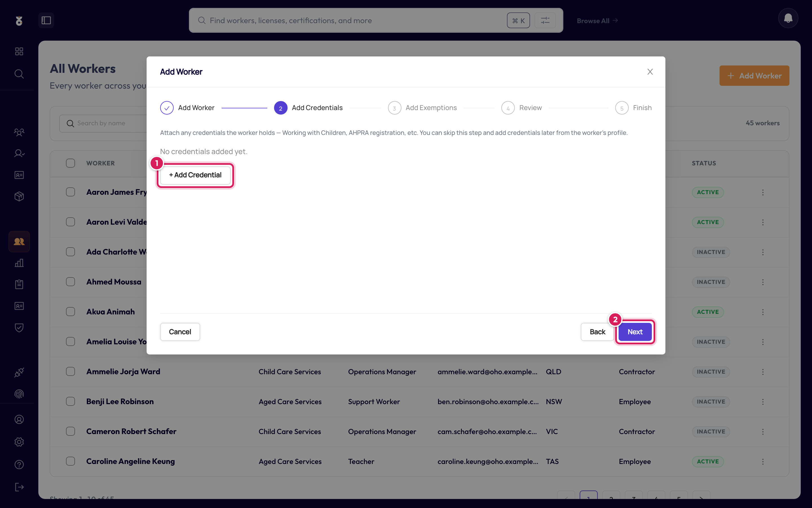812x508 pixels.
Task: Check the Akua Animah row checkbox
Action: click(70, 312)
